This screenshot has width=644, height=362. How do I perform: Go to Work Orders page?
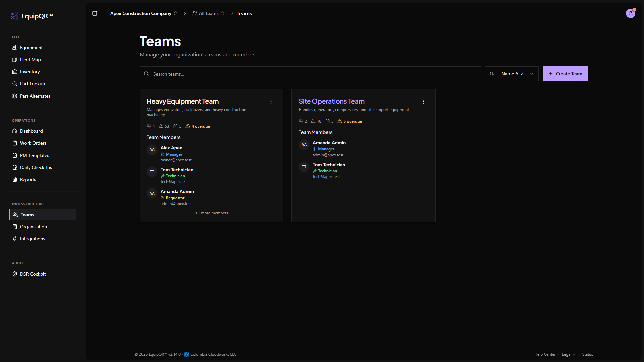pyautogui.click(x=43, y=143)
